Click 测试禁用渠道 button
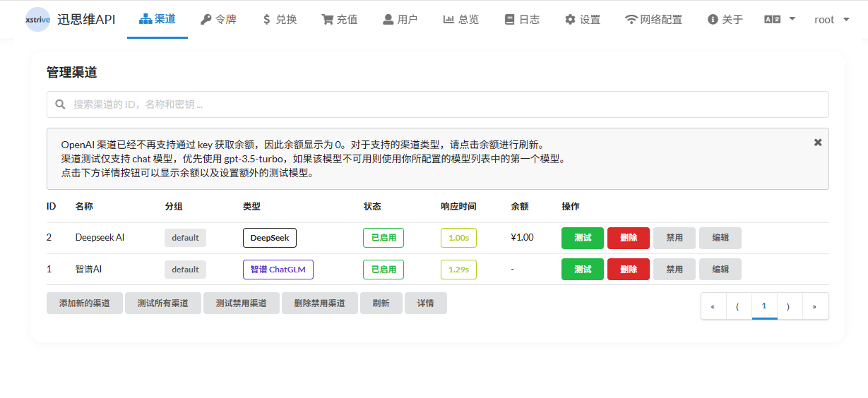The height and width of the screenshot is (398, 868). pyautogui.click(x=242, y=303)
